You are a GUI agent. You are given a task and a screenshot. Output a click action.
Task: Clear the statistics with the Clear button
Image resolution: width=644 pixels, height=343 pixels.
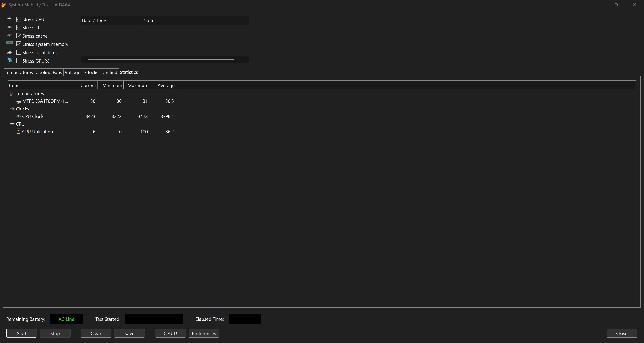(x=96, y=333)
